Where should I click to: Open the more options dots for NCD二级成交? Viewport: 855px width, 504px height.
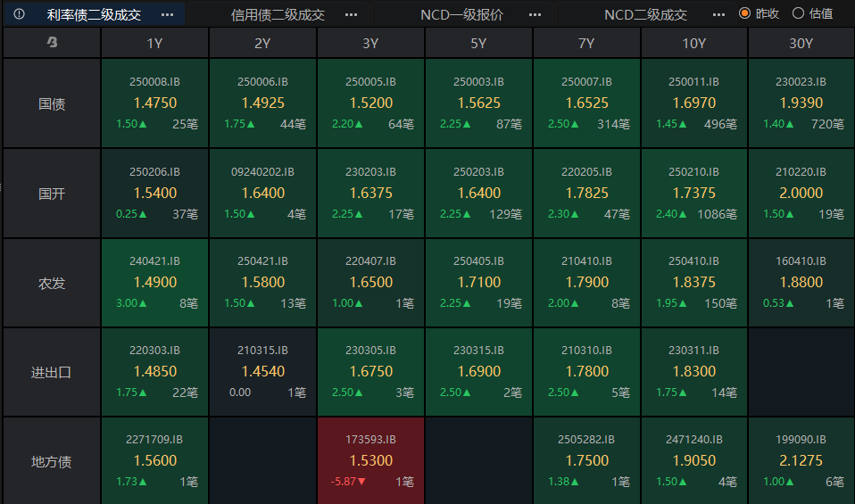[x=718, y=14]
